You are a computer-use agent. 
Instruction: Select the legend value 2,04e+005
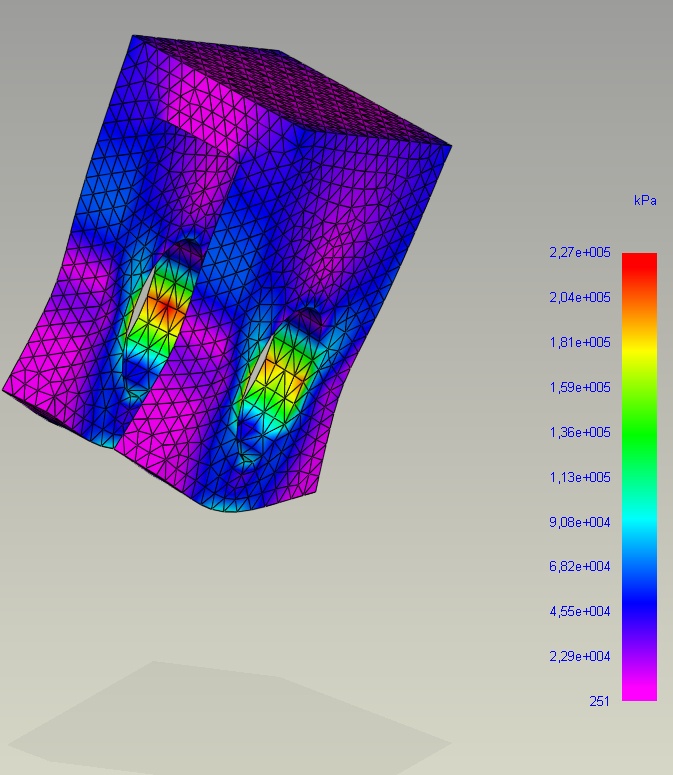580,298
